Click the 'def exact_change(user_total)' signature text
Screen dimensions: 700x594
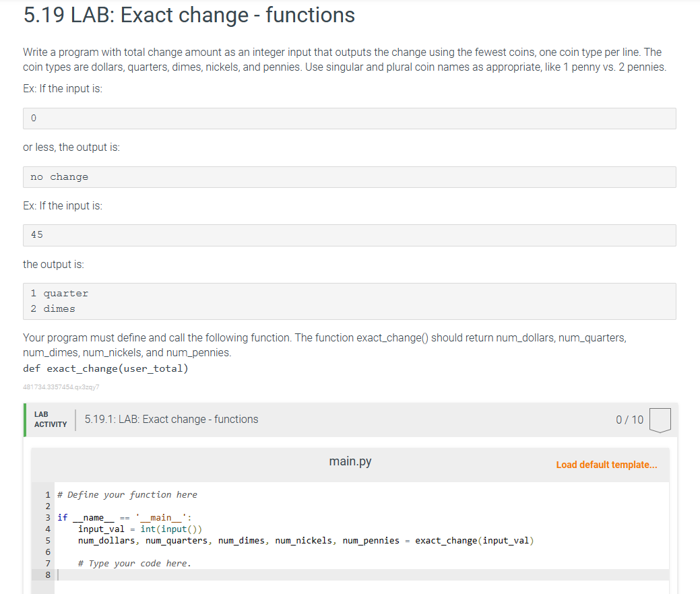(x=105, y=368)
